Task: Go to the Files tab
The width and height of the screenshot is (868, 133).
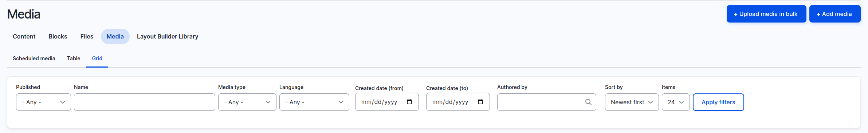Action: [x=87, y=36]
